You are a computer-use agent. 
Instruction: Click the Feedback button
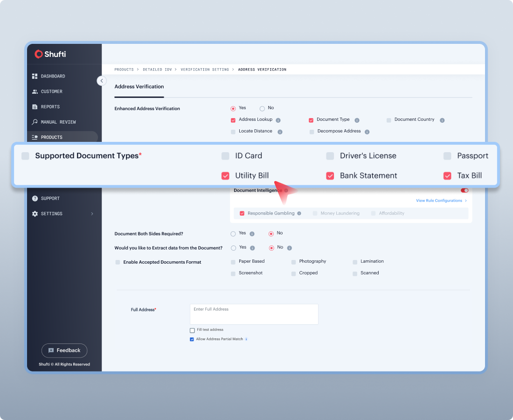pos(64,350)
